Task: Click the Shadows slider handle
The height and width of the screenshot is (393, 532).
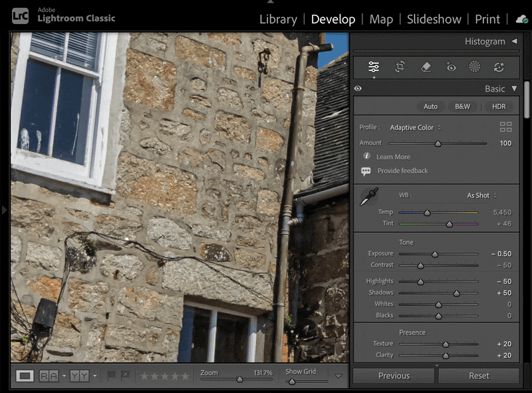Action: 457,293
